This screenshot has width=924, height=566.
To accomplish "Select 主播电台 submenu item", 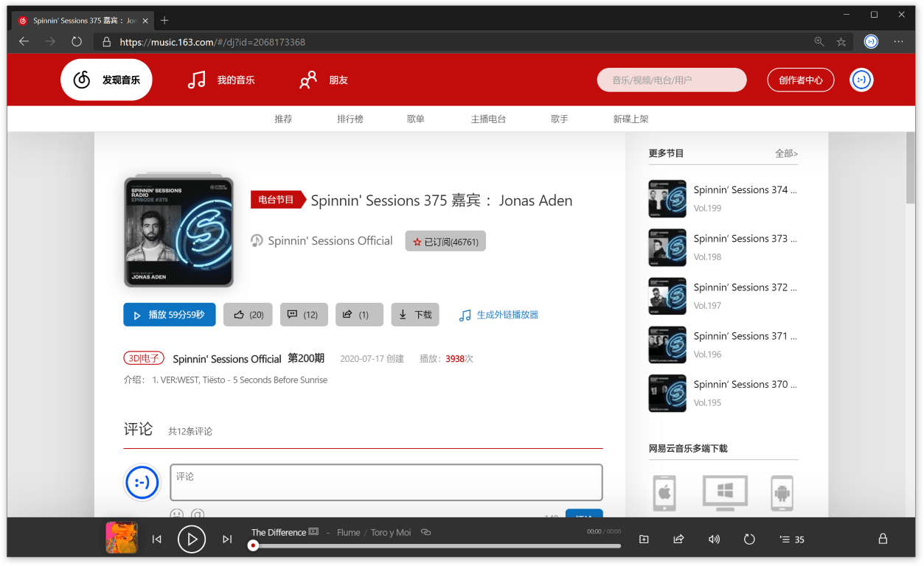I will point(488,119).
